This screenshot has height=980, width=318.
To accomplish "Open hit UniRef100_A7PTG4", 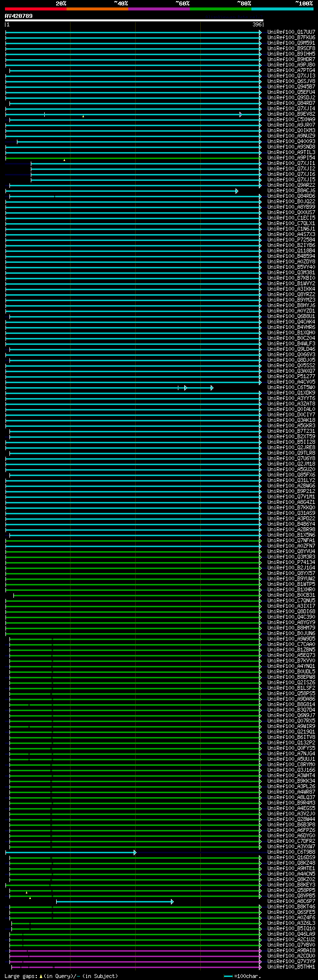I will tap(291, 70).
